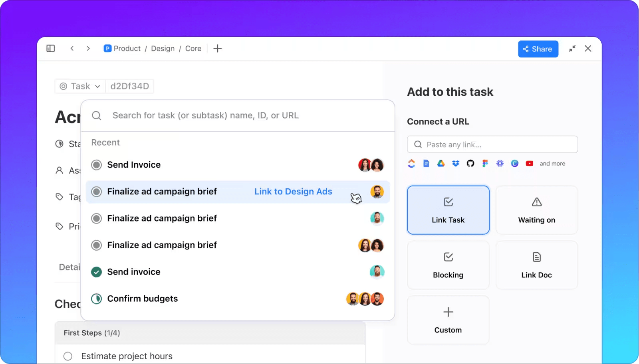Viewport: 639px width, 364px height.
Task: Click the forward navigation chevron
Action: [x=88, y=48]
